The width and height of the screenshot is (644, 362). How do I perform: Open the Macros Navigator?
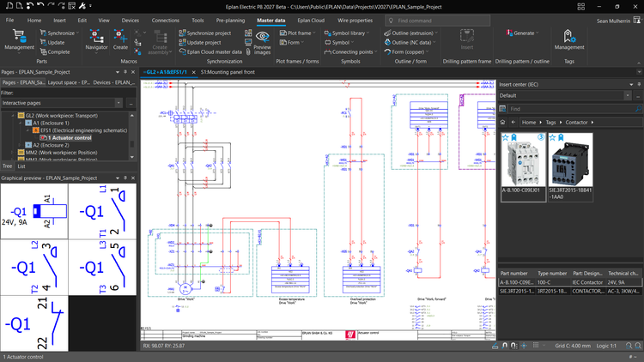pos(96,39)
